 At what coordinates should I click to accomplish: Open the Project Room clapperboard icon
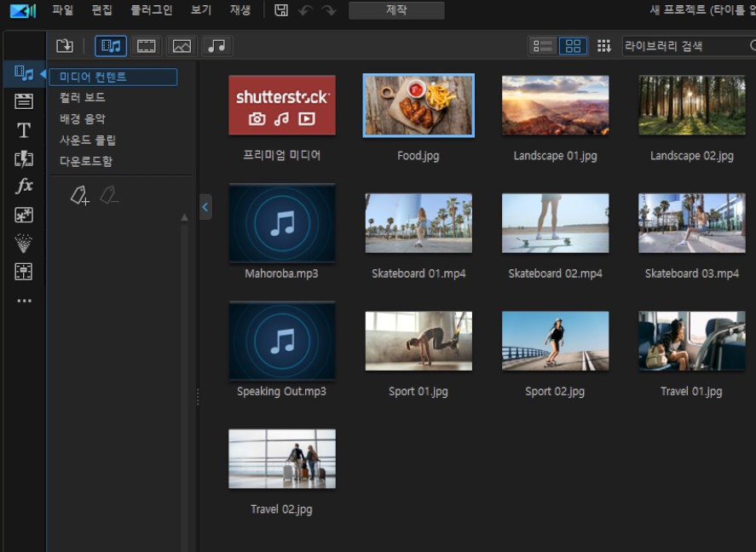pos(24,101)
